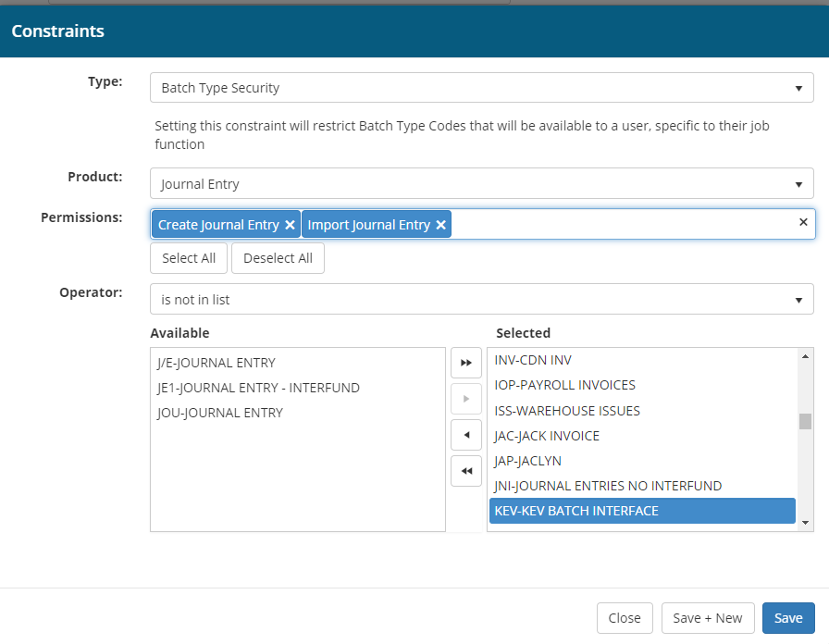
Task: Click the move all right double-arrow button
Action: coord(466,364)
